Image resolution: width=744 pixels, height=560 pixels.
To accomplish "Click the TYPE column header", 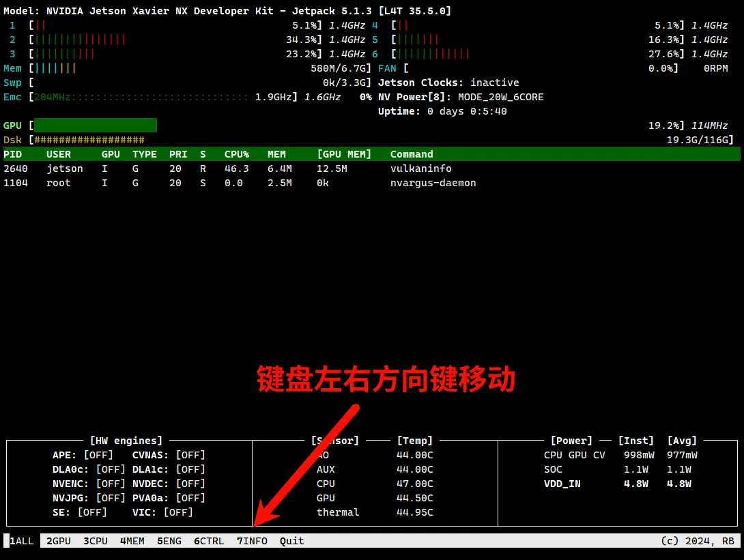I will [145, 154].
